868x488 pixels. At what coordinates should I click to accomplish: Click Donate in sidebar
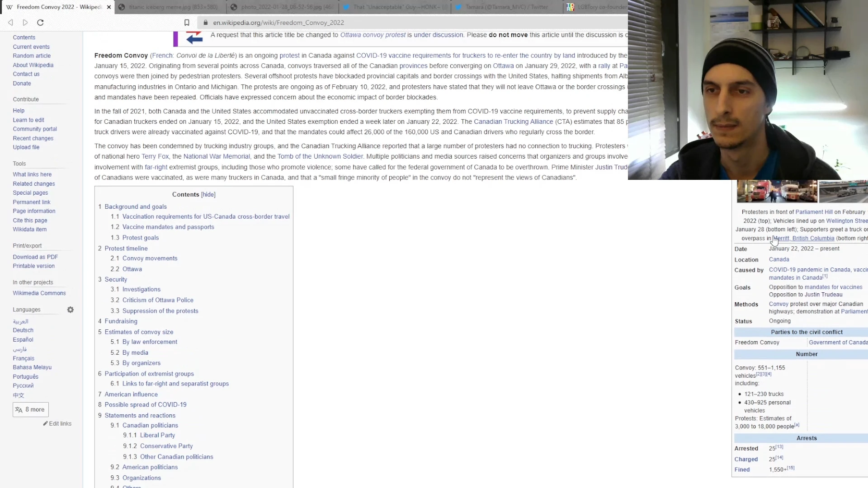(x=22, y=84)
